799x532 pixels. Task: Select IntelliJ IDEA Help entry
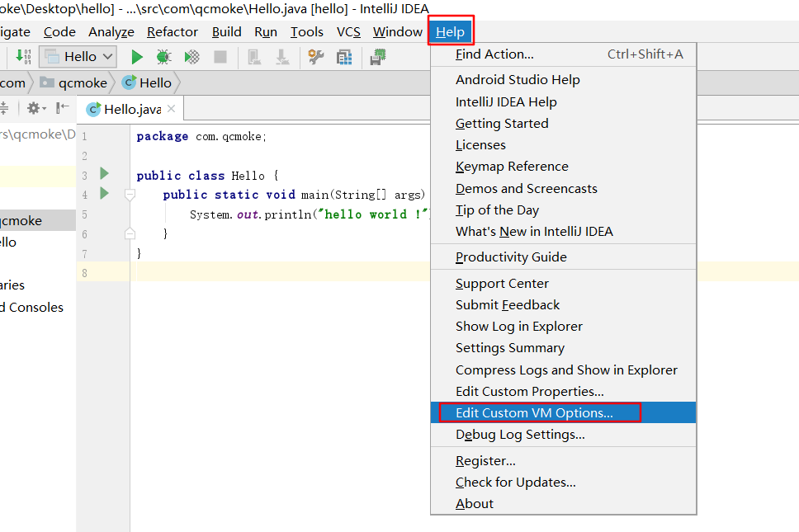564,101
